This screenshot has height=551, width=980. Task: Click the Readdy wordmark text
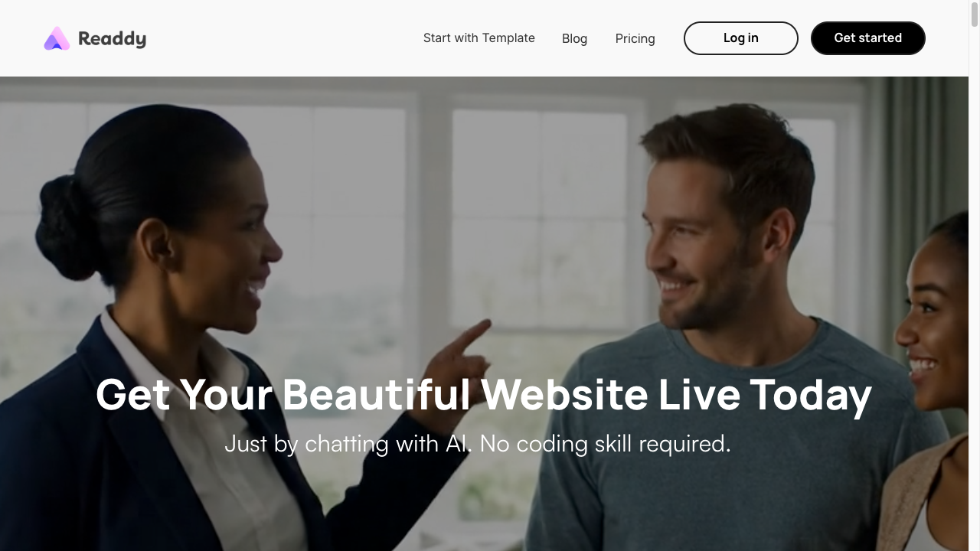tap(112, 39)
